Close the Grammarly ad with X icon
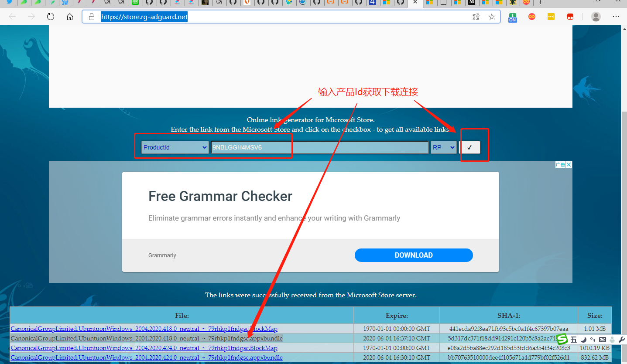The width and height of the screenshot is (627, 364). click(569, 164)
